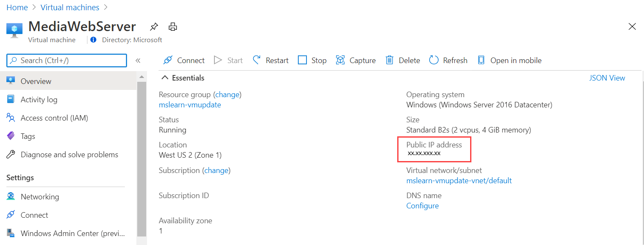Viewport: 644px width, 245px height.
Task: Click the Networking icon in sidebar
Action: (11, 196)
